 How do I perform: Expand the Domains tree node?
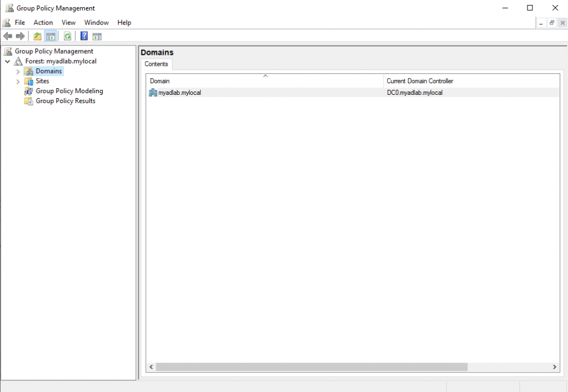click(18, 71)
